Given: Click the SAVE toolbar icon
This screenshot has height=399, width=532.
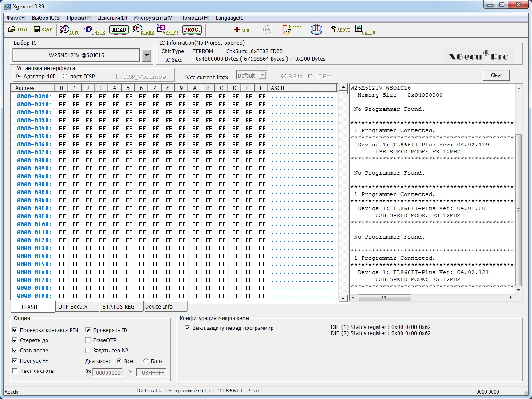Looking at the screenshot, I should pyautogui.click(x=43, y=30).
